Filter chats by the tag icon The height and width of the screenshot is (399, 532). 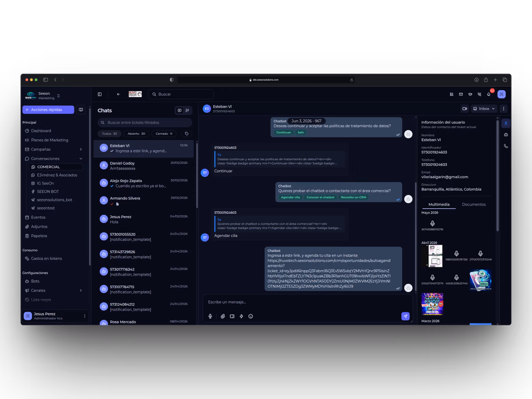[187, 133]
